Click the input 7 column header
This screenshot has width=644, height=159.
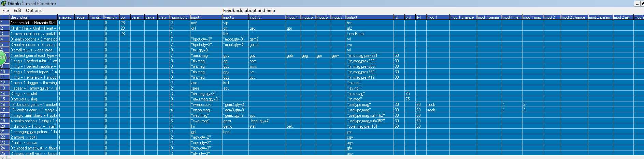tap(338, 17)
